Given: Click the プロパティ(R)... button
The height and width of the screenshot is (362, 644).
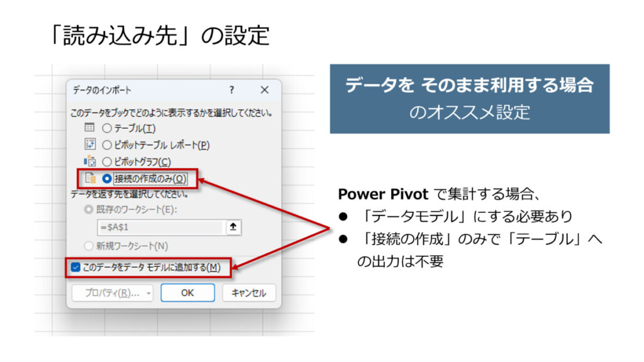Looking at the screenshot, I should (x=112, y=293).
